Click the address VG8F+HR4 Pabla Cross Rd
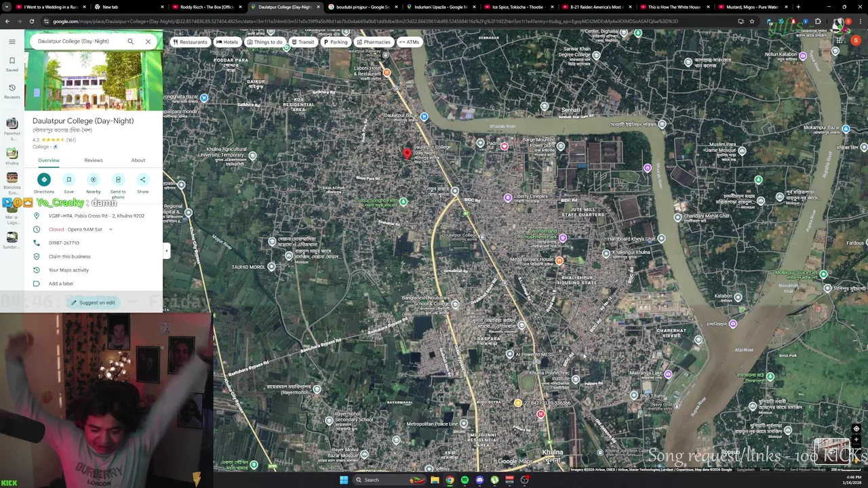The image size is (868, 488). (x=96, y=216)
